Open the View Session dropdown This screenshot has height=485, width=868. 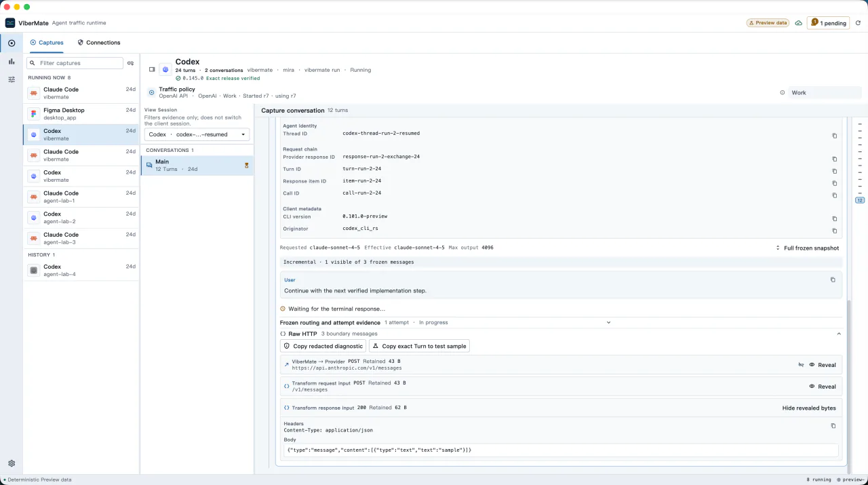pos(197,134)
